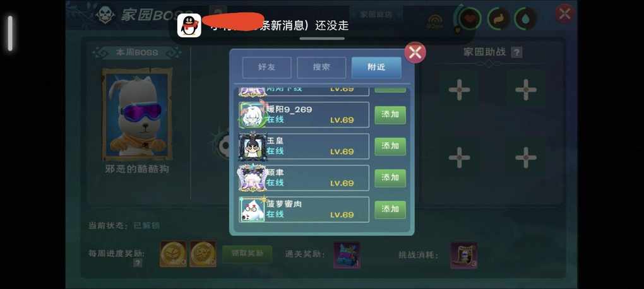Screen dimensions: 644x289
Task: Open the 家园助战 help question mark
Action: coord(516,52)
